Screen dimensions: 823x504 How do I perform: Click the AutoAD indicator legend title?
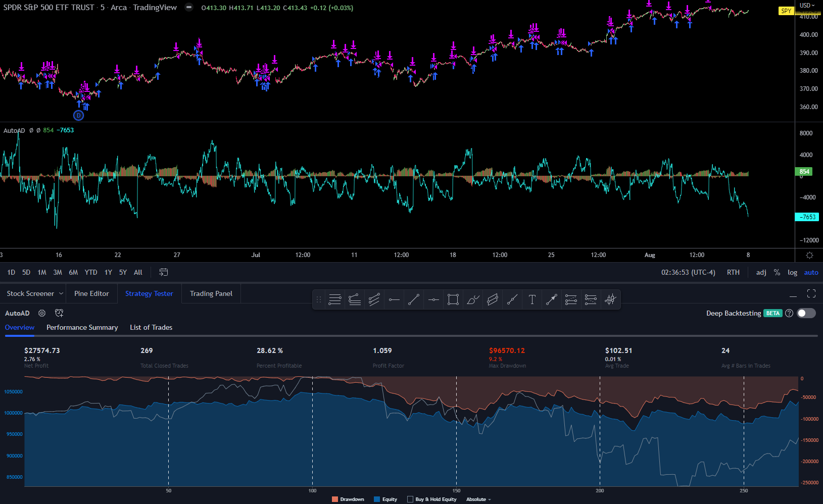tap(14, 130)
